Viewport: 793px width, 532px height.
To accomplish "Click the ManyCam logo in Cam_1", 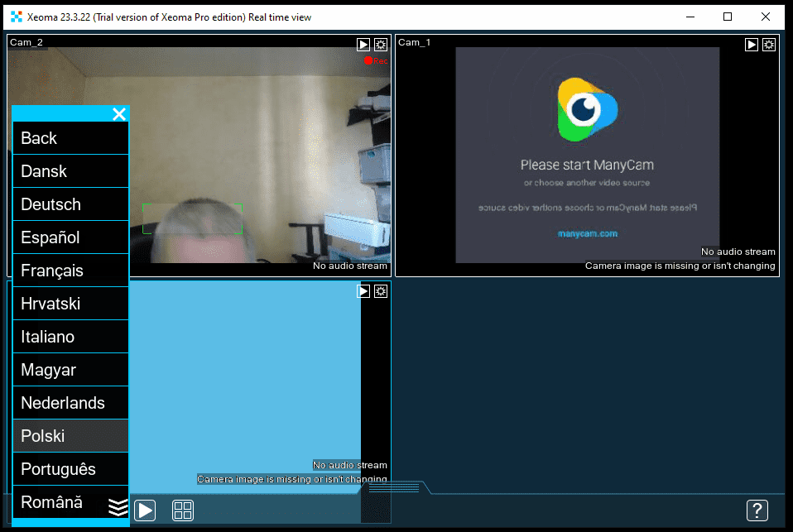I will coord(587,109).
